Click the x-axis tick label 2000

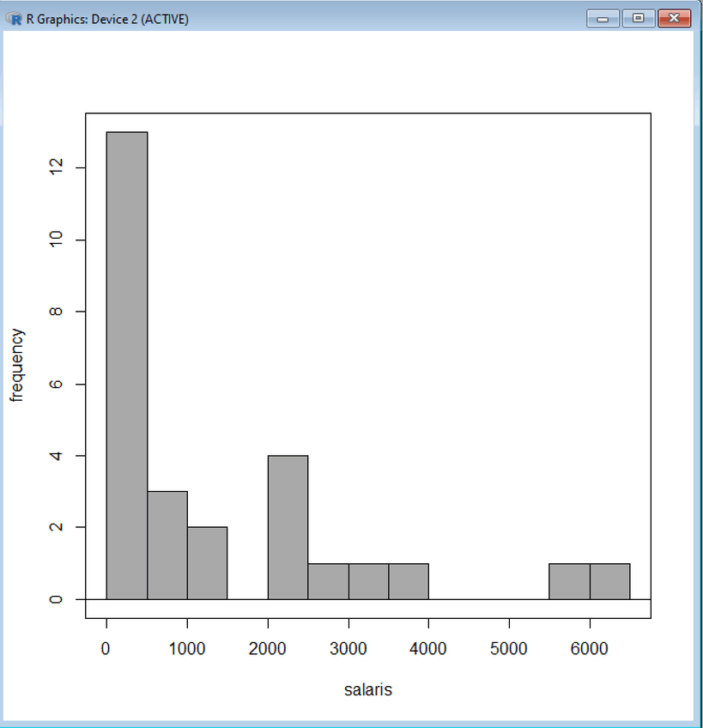[x=268, y=649]
